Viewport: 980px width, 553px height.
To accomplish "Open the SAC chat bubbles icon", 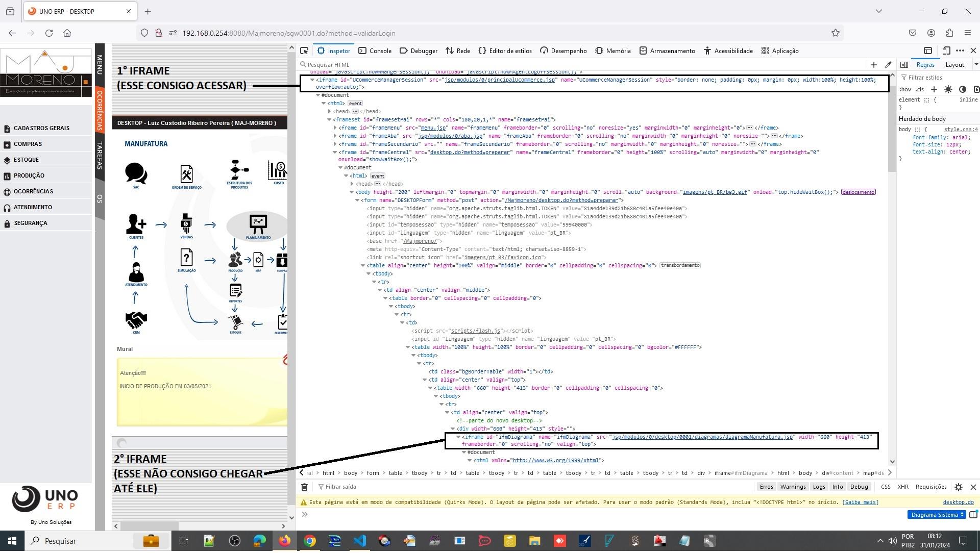I will coord(136,173).
